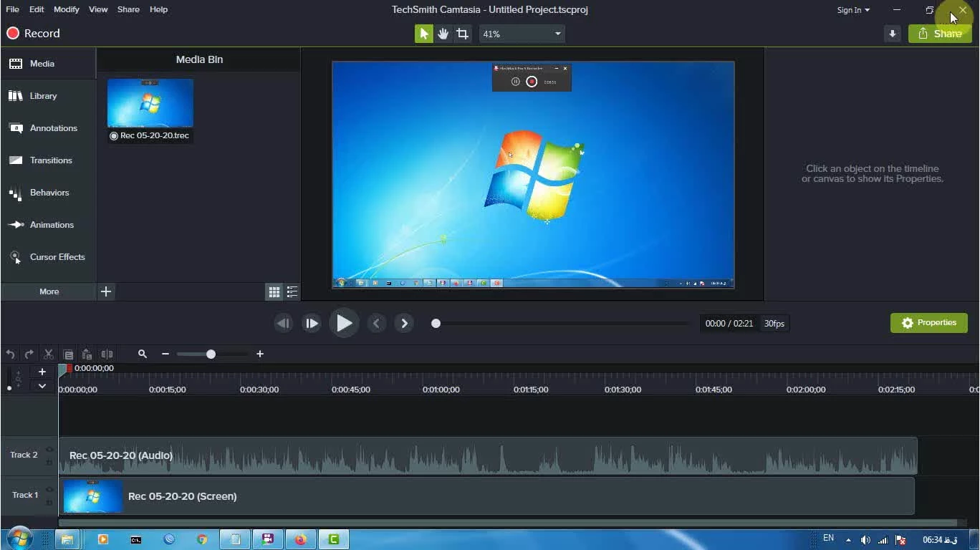Viewport: 980px width, 550px height.
Task: Click the timeline zoom slider handle
Action: 211,354
